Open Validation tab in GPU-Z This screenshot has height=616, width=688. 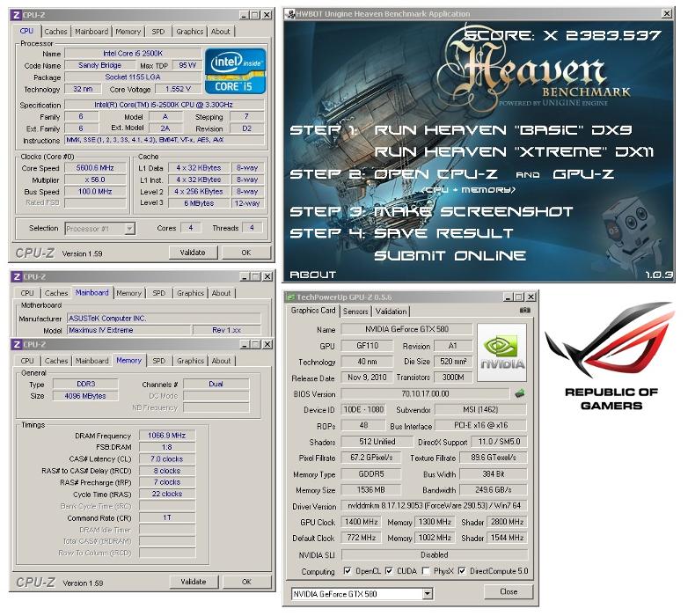click(x=391, y=311)
